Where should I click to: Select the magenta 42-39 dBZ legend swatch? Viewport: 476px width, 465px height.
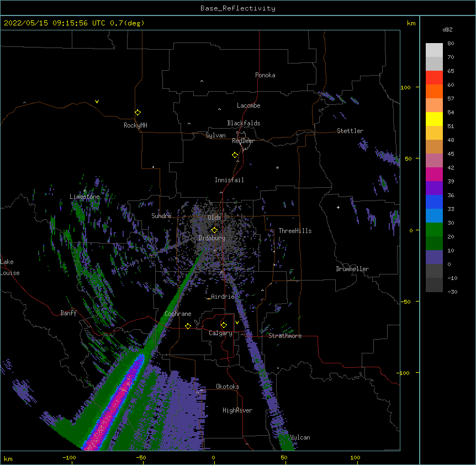pos(434,174)
